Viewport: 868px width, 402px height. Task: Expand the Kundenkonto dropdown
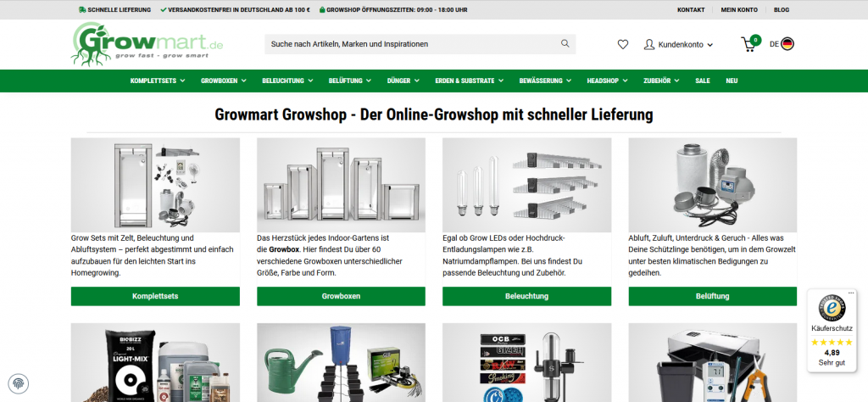(678, 44)
